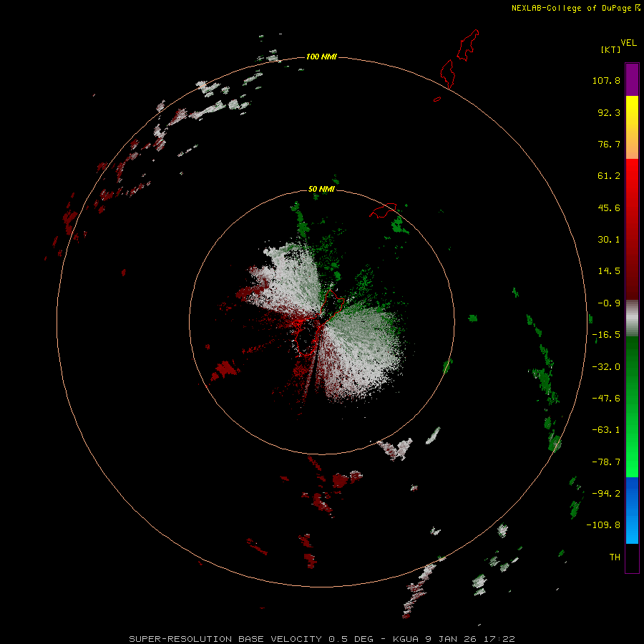The image size is (644, 644).
Task: Click the purple segment of the color bar
Action: (632, 79)
